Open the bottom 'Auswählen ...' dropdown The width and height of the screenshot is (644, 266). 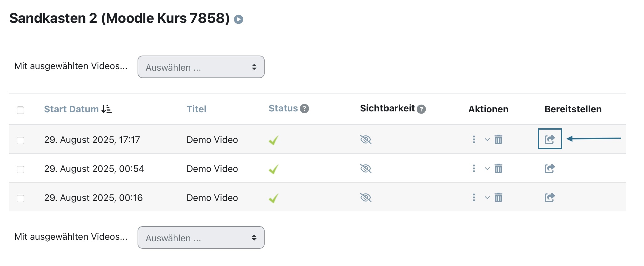click(x=201, y=238)
